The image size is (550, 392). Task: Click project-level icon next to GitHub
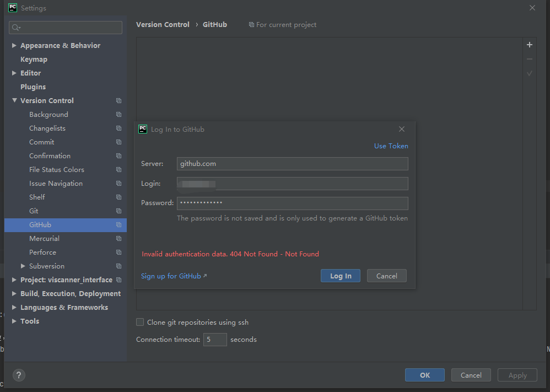pyautogui.click(x=118, y=224)
